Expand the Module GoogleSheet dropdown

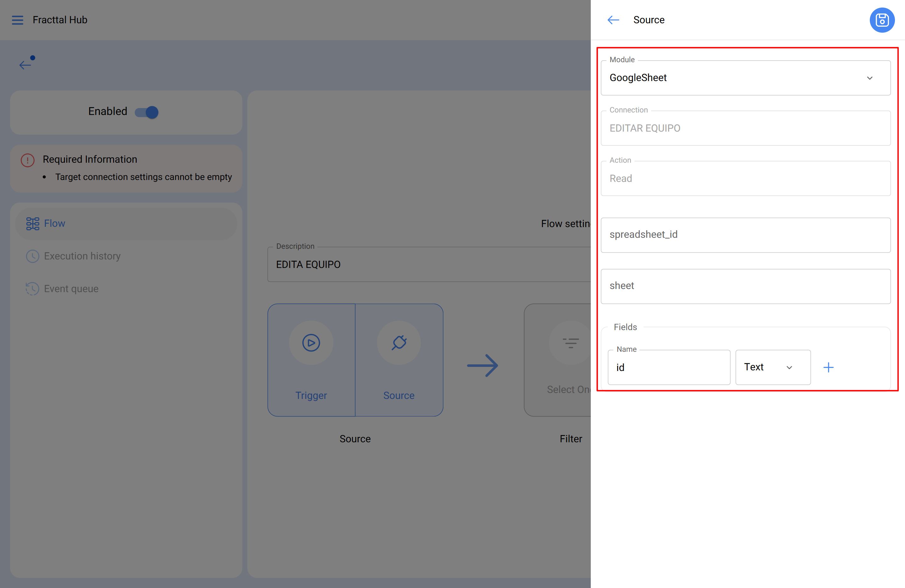pos(738,78)
